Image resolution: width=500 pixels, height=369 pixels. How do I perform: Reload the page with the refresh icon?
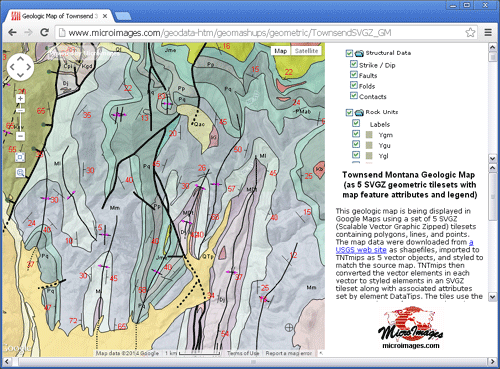44,32
